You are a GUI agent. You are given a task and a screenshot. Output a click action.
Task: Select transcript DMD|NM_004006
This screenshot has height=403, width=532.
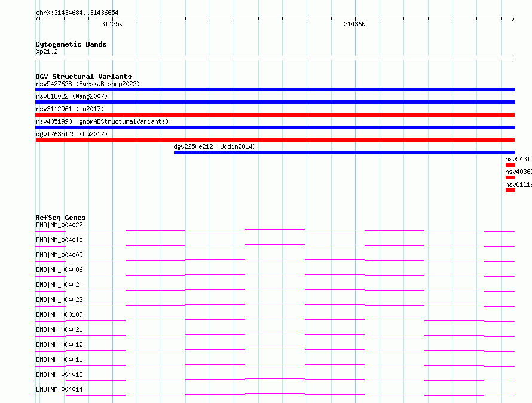pyautogui.click(x=59, y=270)
